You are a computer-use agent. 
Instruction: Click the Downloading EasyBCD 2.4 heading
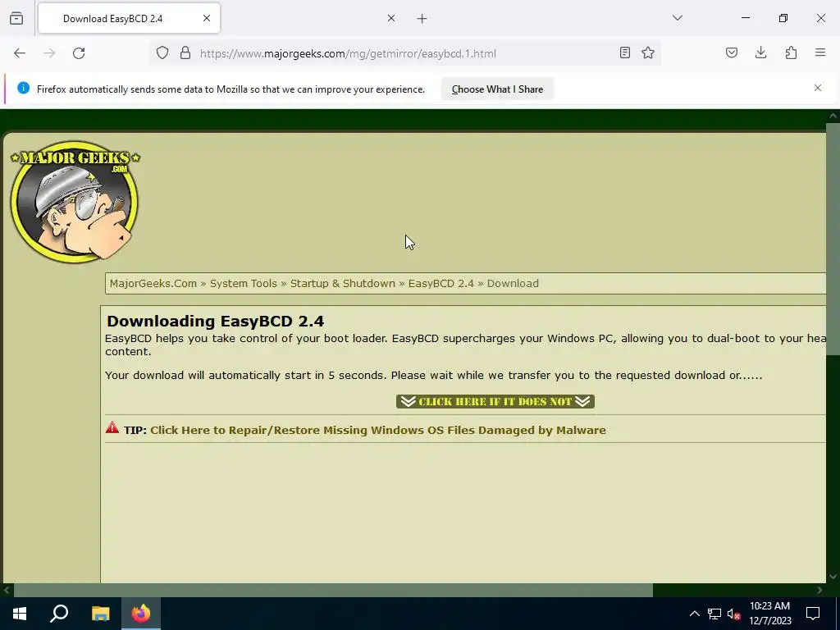coord(215,321)
